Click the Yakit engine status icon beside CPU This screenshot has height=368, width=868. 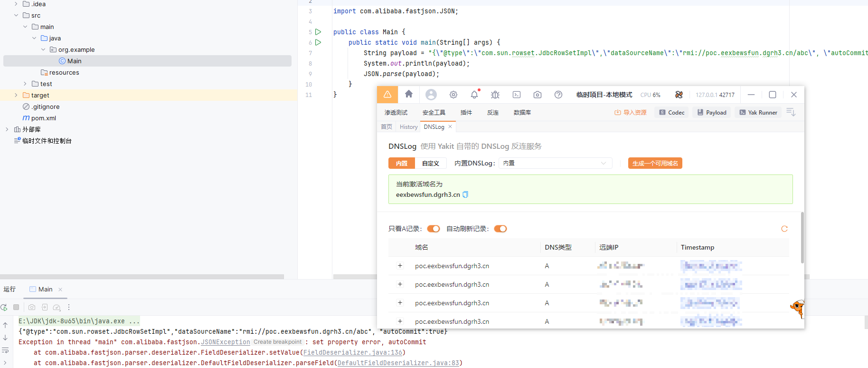pos(679,95)
